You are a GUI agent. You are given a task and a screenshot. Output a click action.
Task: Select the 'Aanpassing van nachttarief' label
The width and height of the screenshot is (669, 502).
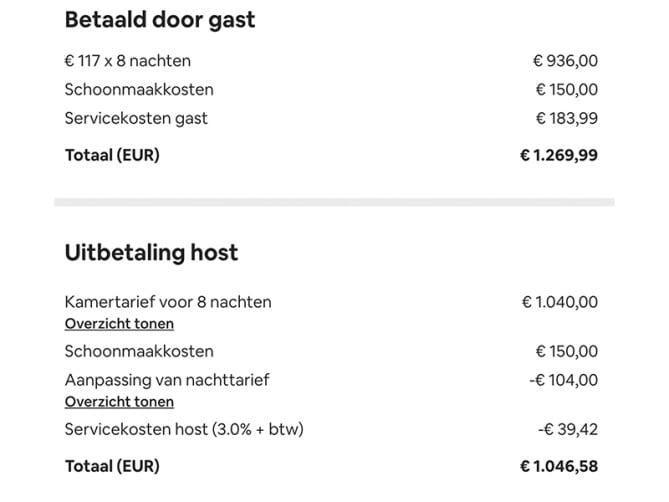pyautogui.click(x=167, y=380)
